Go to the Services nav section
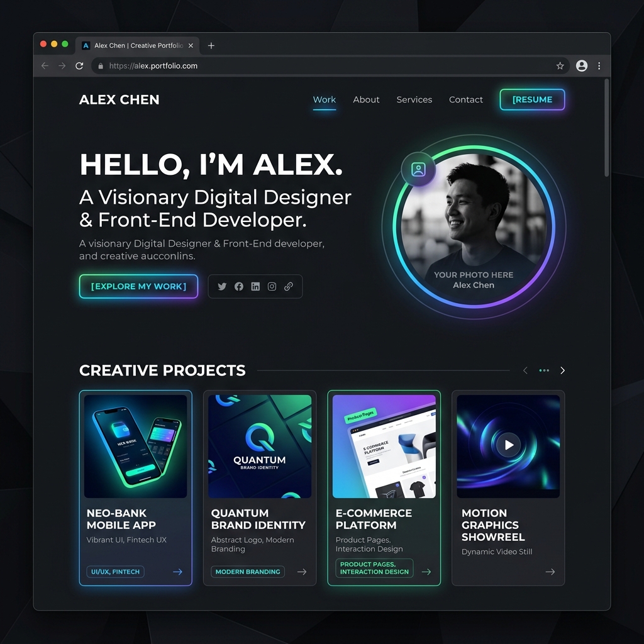 coord(414,99)
